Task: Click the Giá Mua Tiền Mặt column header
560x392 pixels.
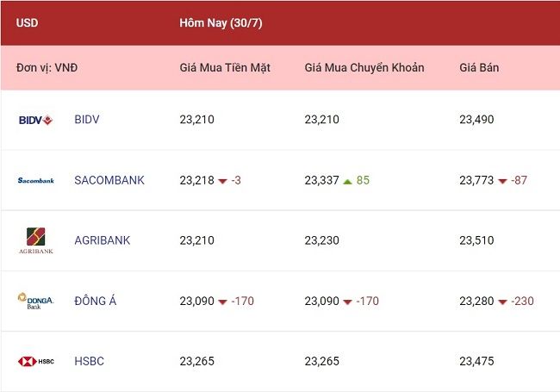Action: (225, 67)
